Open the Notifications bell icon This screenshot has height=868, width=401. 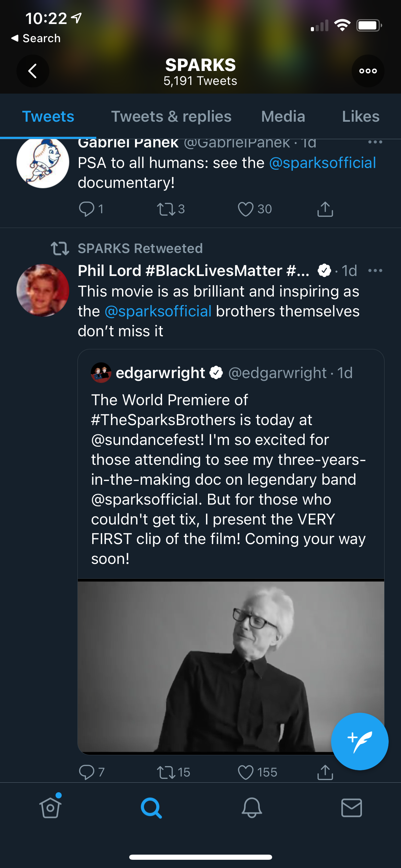click(x=252, y=808)
